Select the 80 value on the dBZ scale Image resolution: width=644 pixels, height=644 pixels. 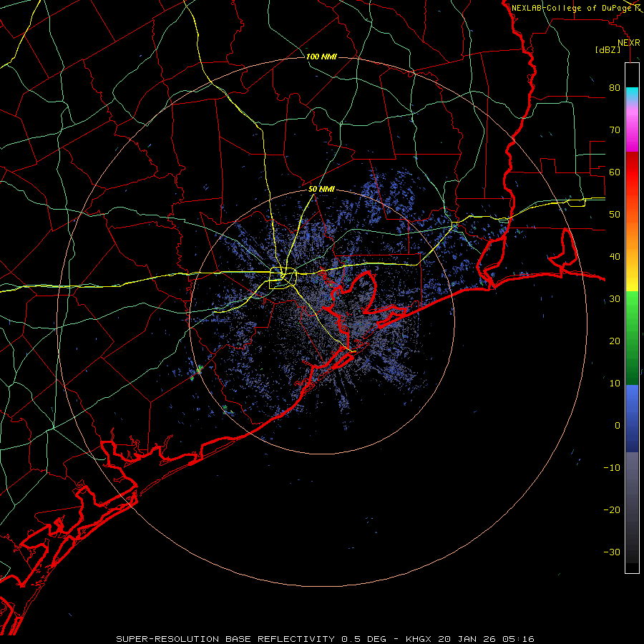(x=615, y=88)
